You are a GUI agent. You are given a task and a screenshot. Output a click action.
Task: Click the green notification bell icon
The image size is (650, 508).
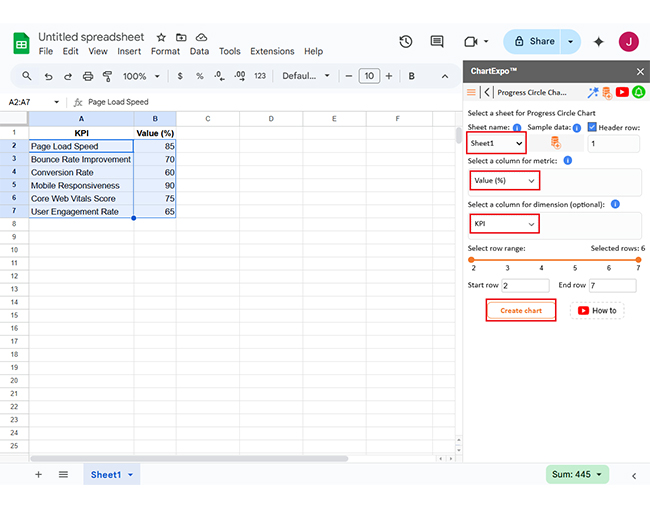[x=638, y=92]
